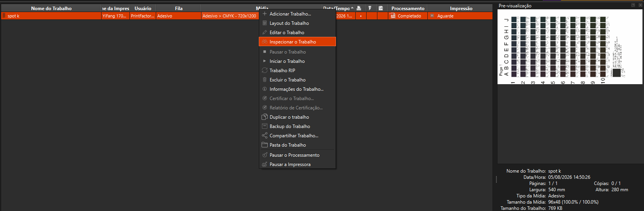The width and height of the screenshot is (644, 211).
Task: Click the share icon for Compartilhar Trabalho
Action: click(x=265, y=136)
